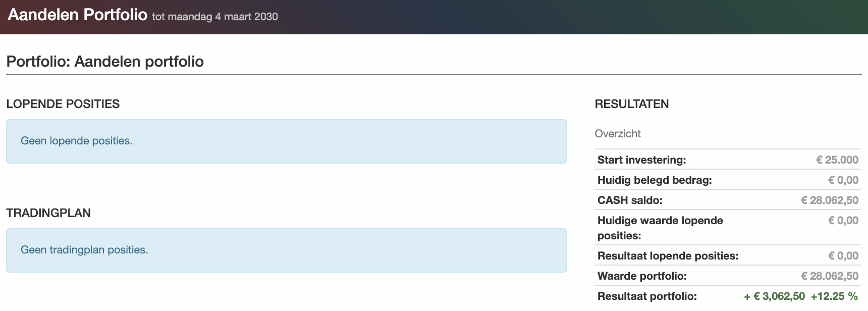The image size is (868, 311).
Task: Select the date text 'tot maandag 4 maart 2030'
Action: 215,17
